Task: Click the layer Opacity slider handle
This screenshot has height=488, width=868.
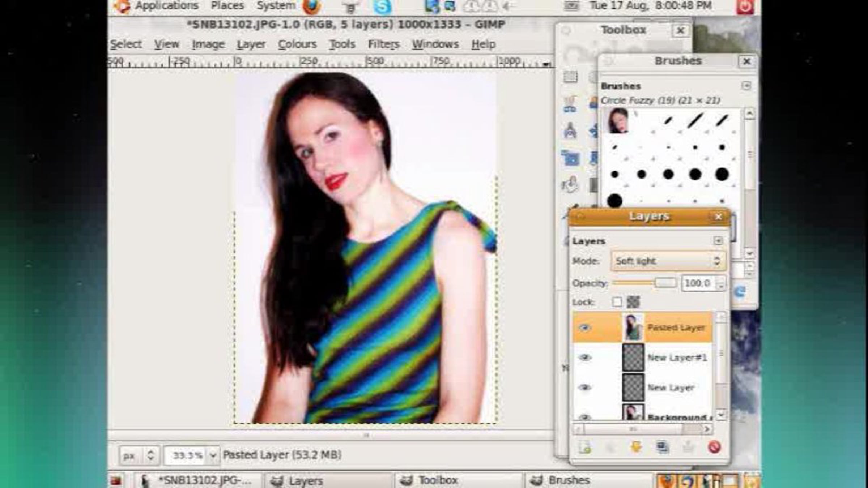Action: click(x=665, y=283)
